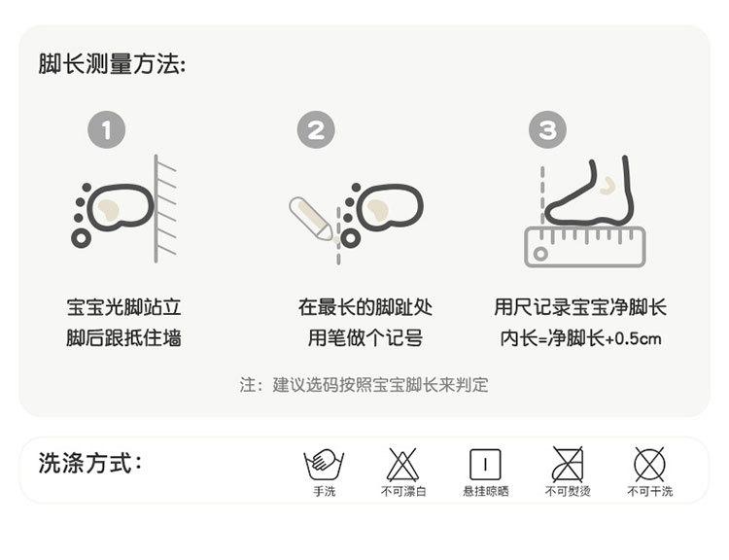This screenshot has width=729, height=560.
Task: Click the do not iron (不可熨烫) icon
Action: [x=568, y=464]
